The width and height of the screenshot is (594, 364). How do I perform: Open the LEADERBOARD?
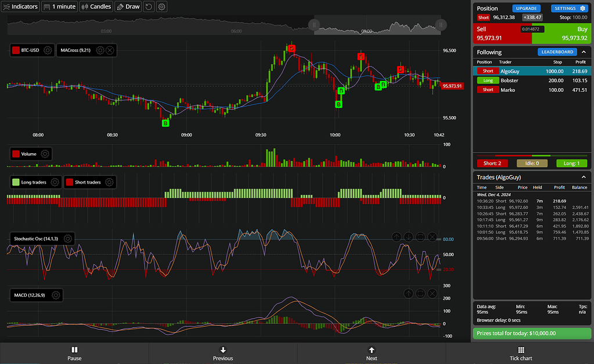click(x=557, y=52)
